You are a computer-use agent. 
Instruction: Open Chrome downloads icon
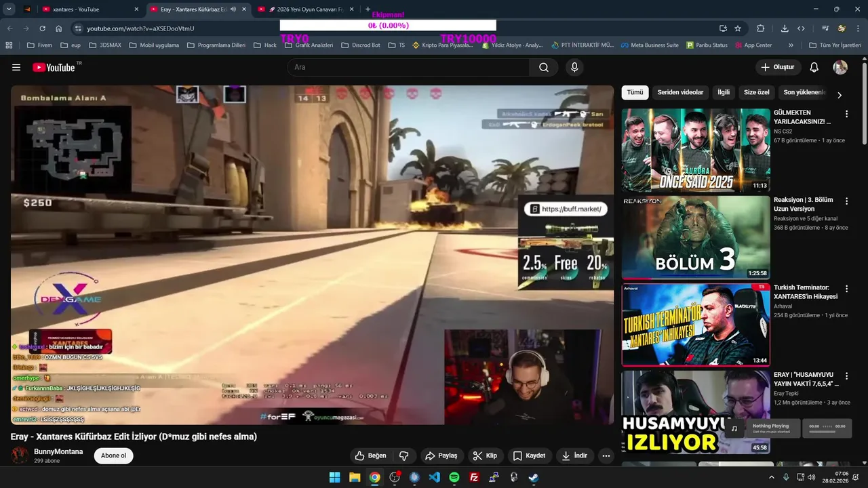coord(785,28)
